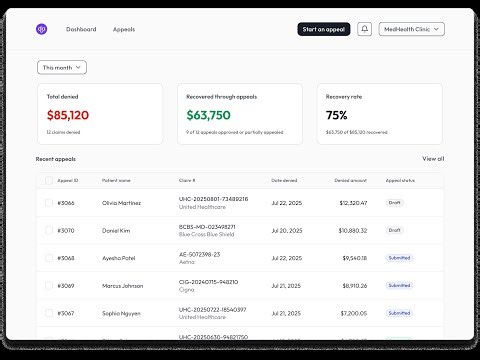Click the Submitted badge for Ayesha Patel
The image size is (480, 360).
[399, 258]
